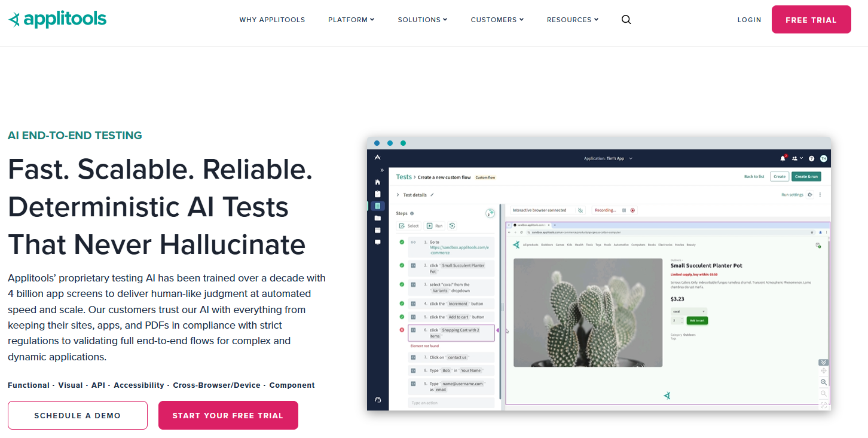Image resolution: width=868 pixels, height=438 pixels.
Task: Click the Create & run button
Action: click(x=806, y=177)
